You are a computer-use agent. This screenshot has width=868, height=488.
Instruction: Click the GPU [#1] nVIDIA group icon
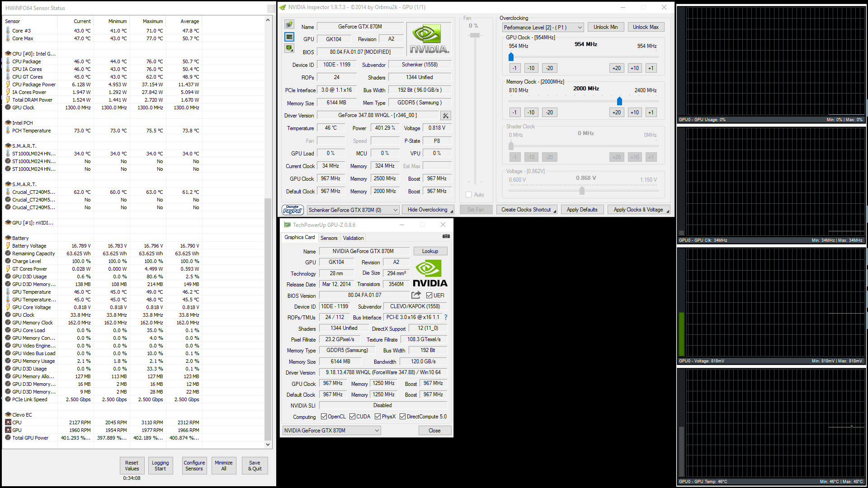pos(8,223)
